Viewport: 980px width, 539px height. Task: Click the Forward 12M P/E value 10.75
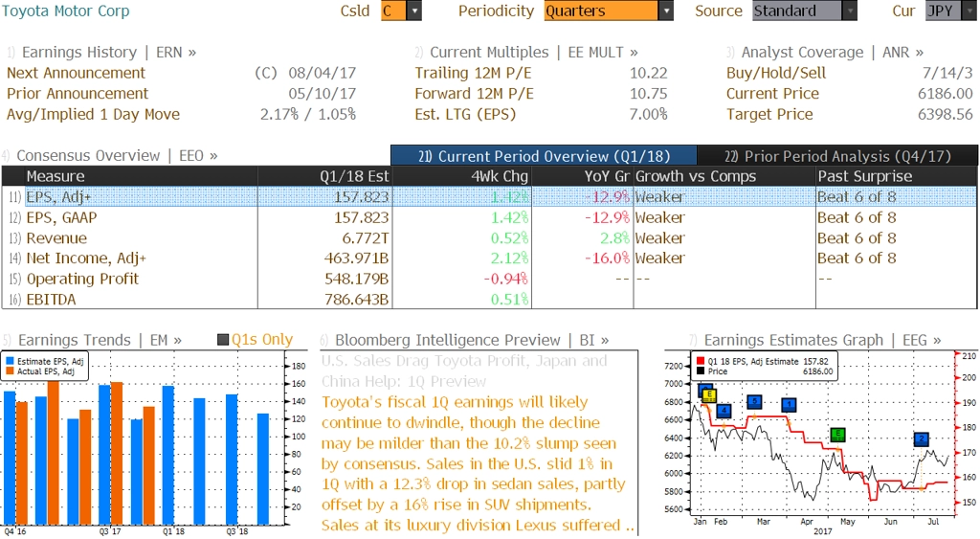pos(648,94)
